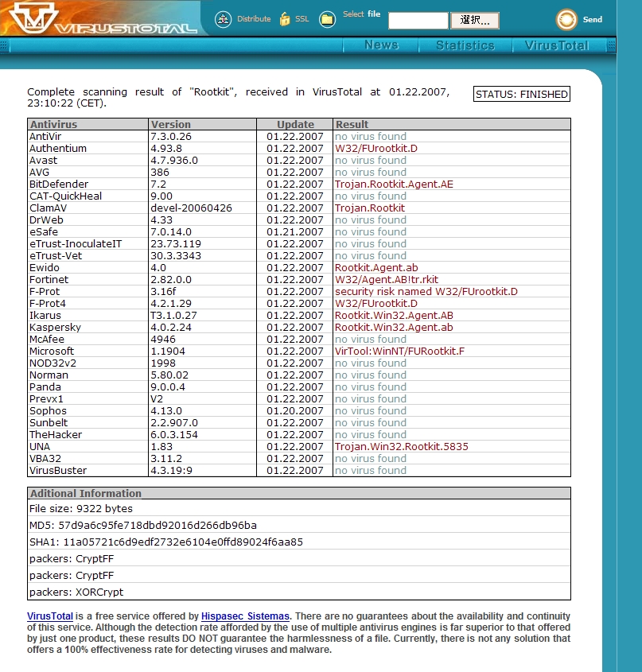Select the Trojan.Rootkit.Agent.AE result
The height and width of the screenshot is (672, 642).
click(394, 185)
